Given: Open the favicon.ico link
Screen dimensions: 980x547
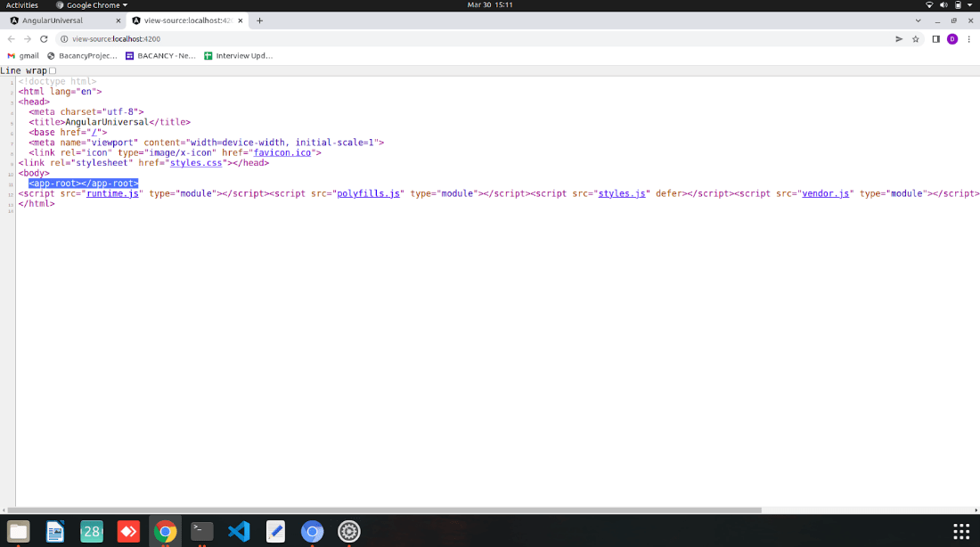Looking at the screenshot, I should [x=282, y=152].
